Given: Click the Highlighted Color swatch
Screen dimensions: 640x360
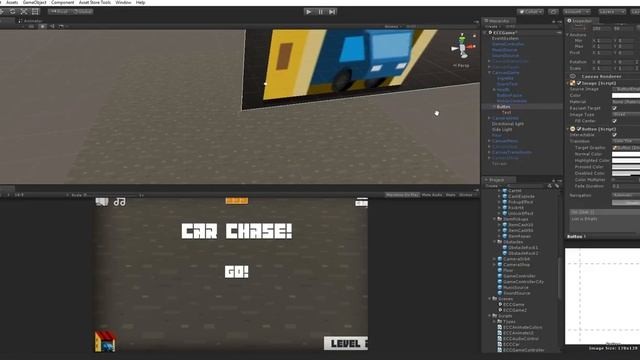Looking at the screenshot, I should pos(626,160).
